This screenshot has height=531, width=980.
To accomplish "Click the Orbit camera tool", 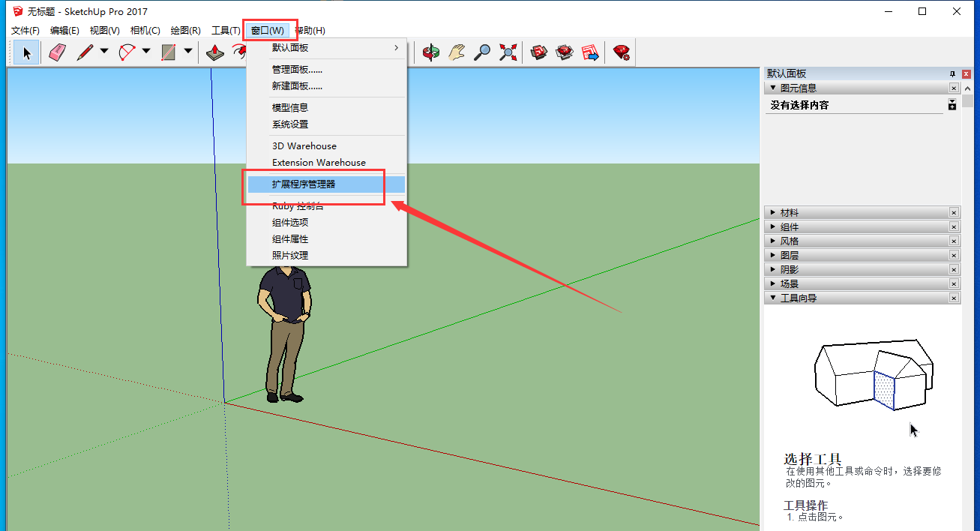I will pos(430,52).
